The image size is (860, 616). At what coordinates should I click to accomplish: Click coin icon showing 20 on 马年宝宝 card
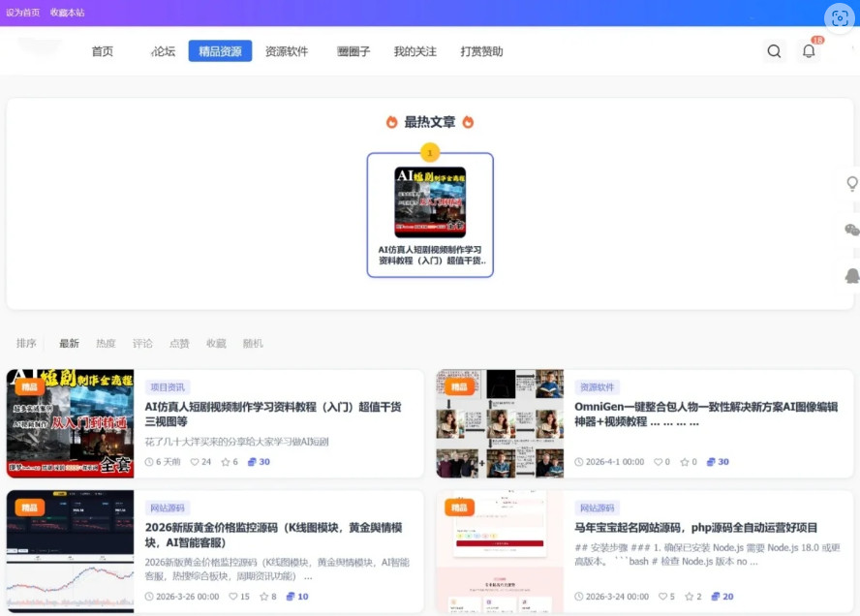click(716, 597)
